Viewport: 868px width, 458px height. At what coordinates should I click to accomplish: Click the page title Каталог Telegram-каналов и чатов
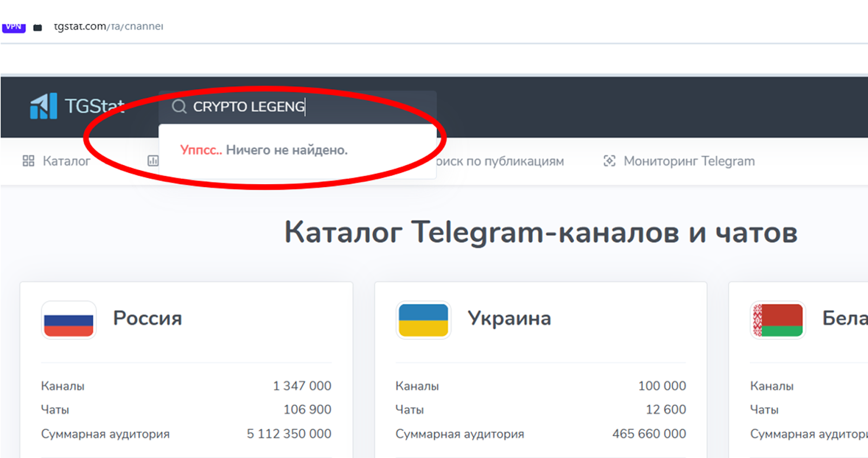541,233
